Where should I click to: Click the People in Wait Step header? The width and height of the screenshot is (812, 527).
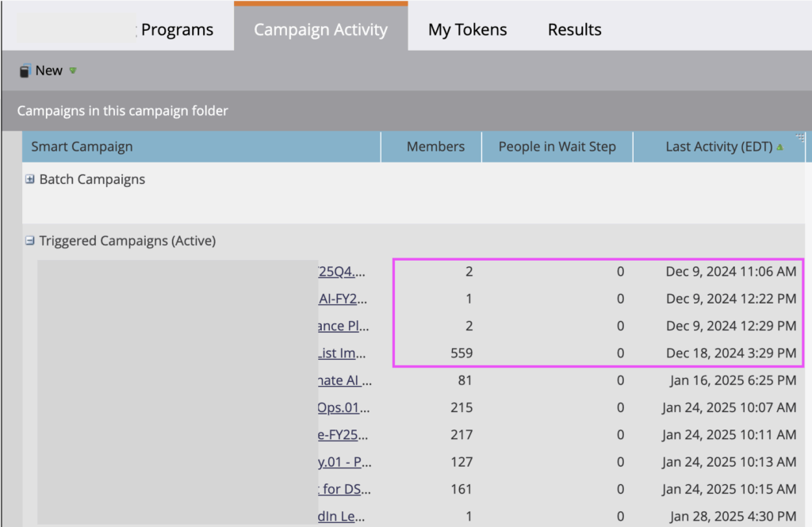pyautogui.click(x=557, y=147)
